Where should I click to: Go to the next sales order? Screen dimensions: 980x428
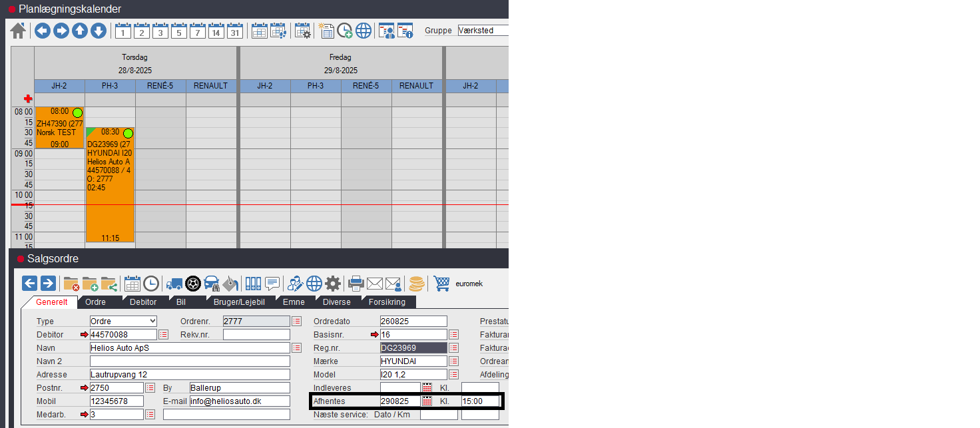[48, 284]
